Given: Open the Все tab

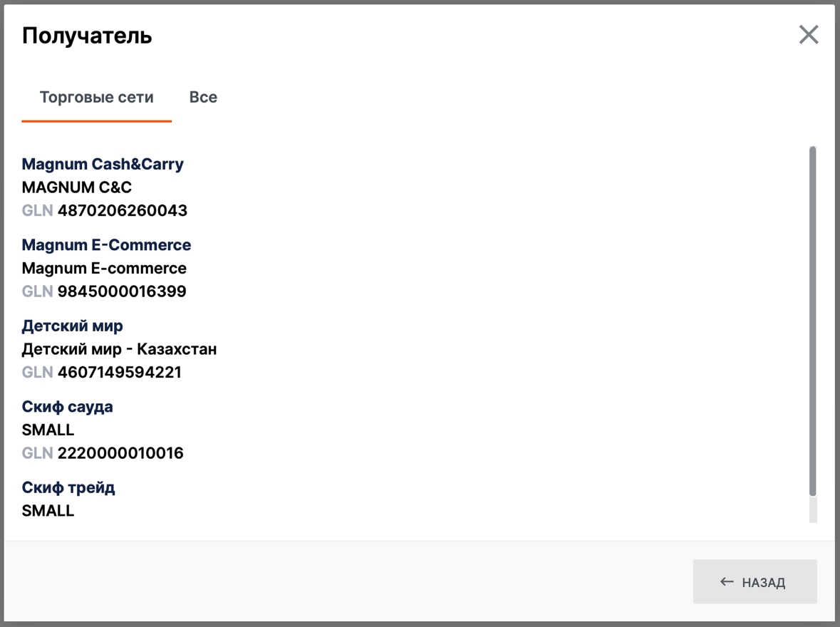Looking at the screenshot, I should click(x=203, y=98).
